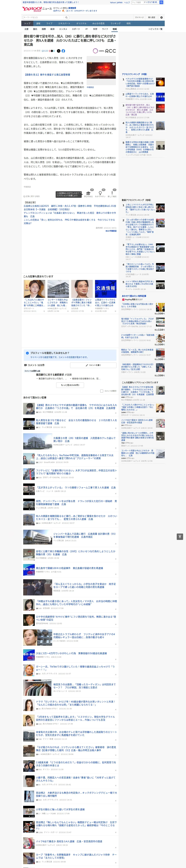Open the RCC broadcaster logo
This screenshot has height=868, width=186.
pyautogui.click(x=104, y=51)
